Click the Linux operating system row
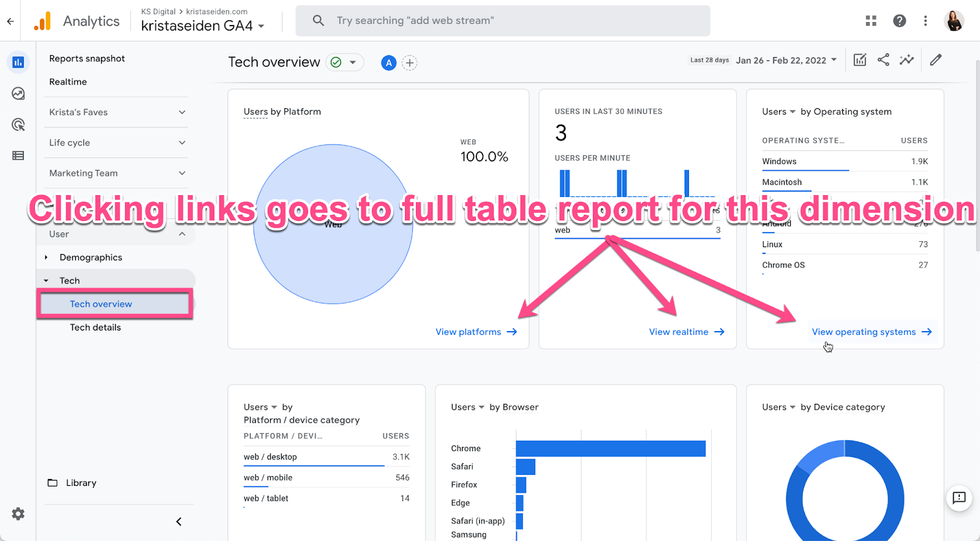Screen dimensions: 980x541 845,244
